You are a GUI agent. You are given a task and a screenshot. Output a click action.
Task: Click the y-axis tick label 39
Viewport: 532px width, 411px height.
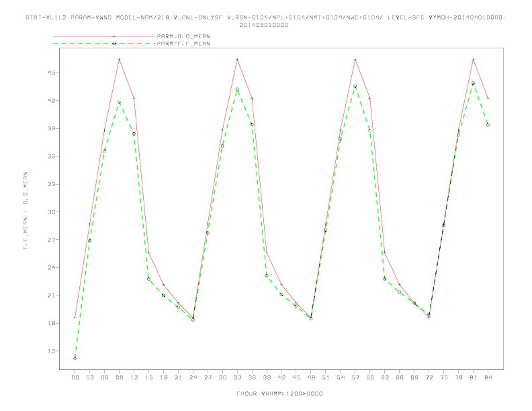[x=52, y=128]
